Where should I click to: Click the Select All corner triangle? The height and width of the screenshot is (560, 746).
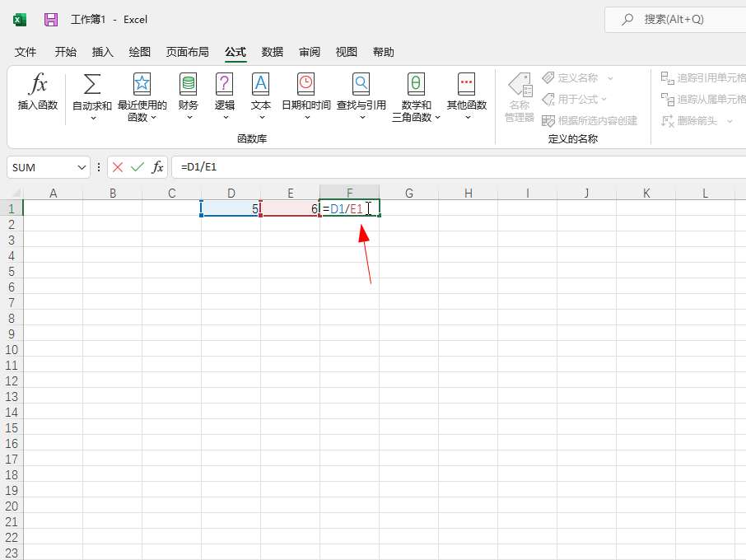[16, 193]
